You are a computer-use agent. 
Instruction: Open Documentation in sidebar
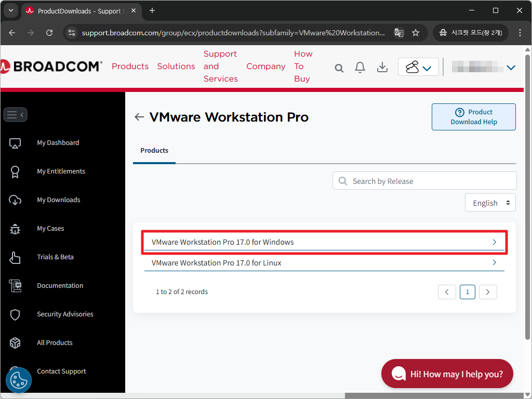(60, 286)
